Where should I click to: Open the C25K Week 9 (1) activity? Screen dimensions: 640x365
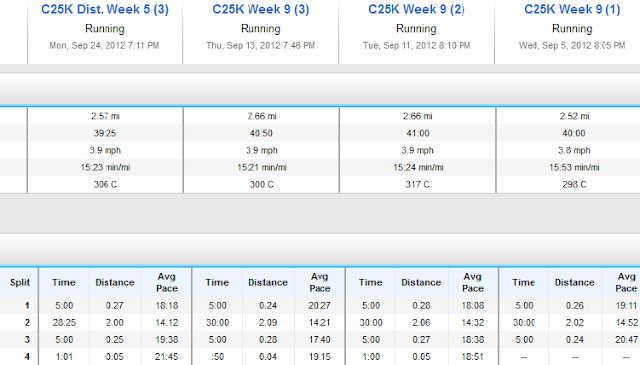pyautogui.click(x=572, y=9)
